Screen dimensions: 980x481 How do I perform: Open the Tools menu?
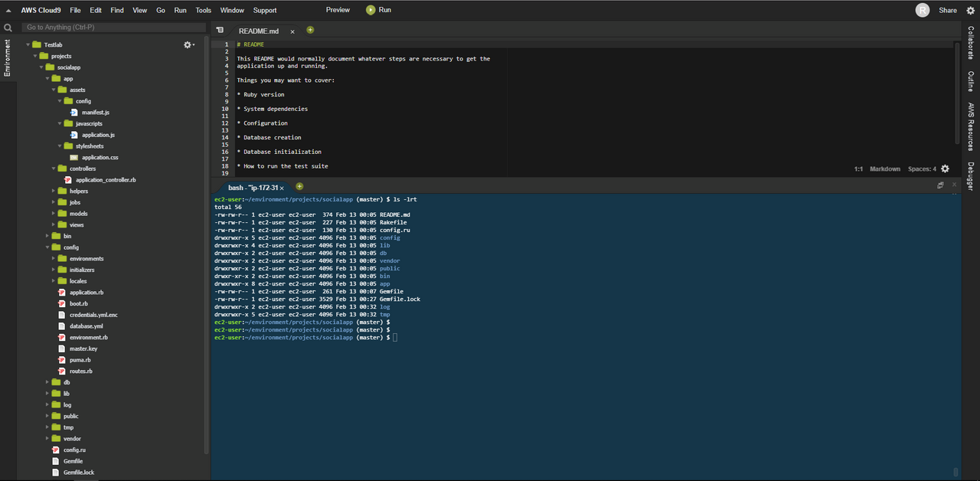pos(203,10)
